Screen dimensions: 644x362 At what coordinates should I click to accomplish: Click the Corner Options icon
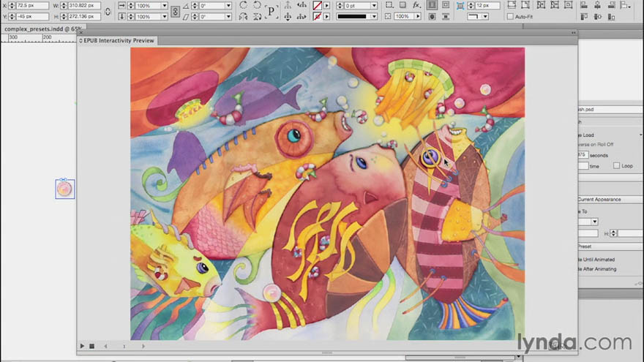click(460, 6)
